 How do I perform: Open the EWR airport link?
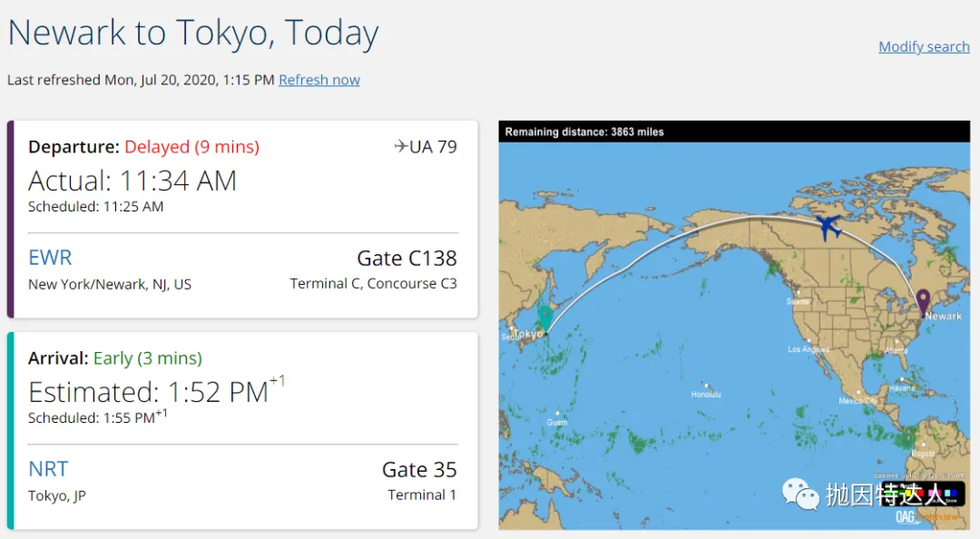point(50,258)
